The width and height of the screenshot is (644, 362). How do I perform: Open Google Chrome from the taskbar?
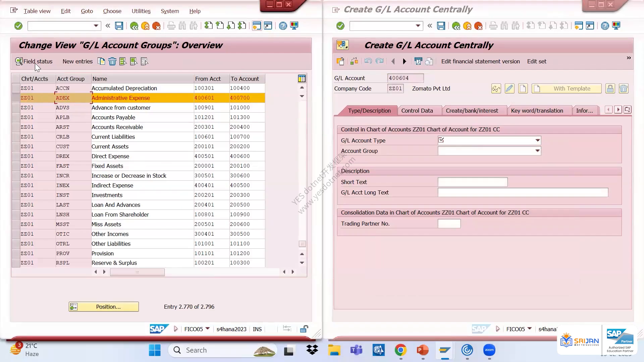tap(400, 350)
